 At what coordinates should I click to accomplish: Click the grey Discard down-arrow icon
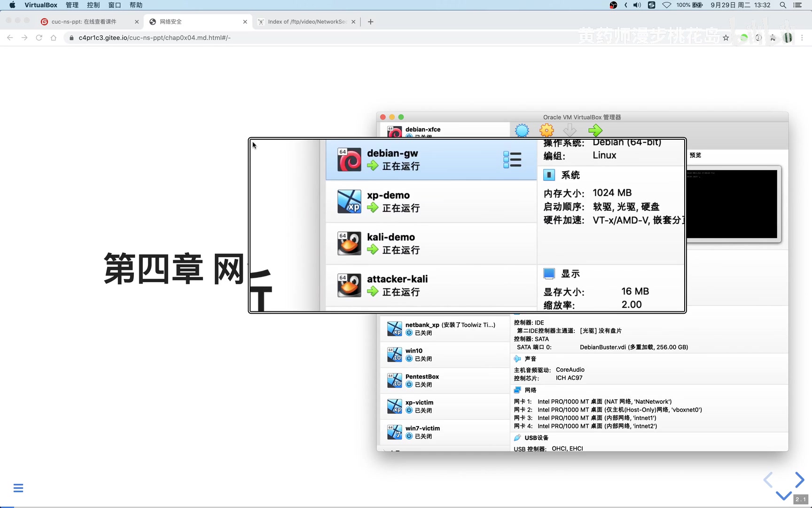(570, 130)
